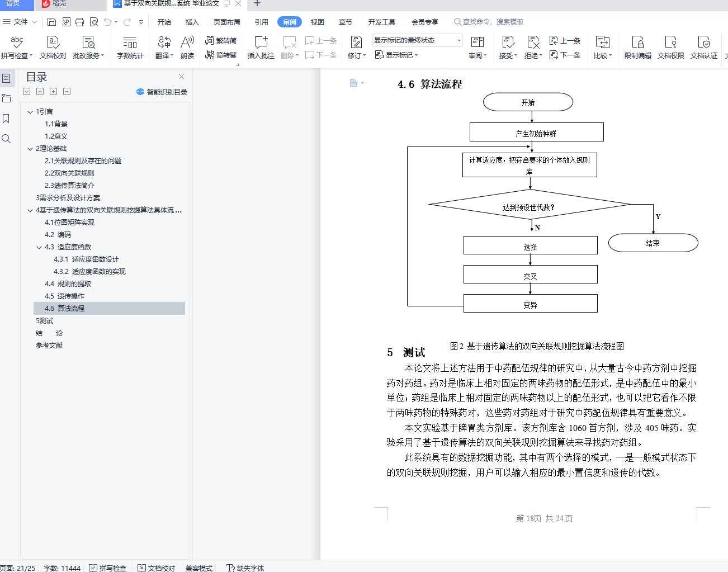Click 字数: 11444 in status bar
728x572 pixels.
62,568
